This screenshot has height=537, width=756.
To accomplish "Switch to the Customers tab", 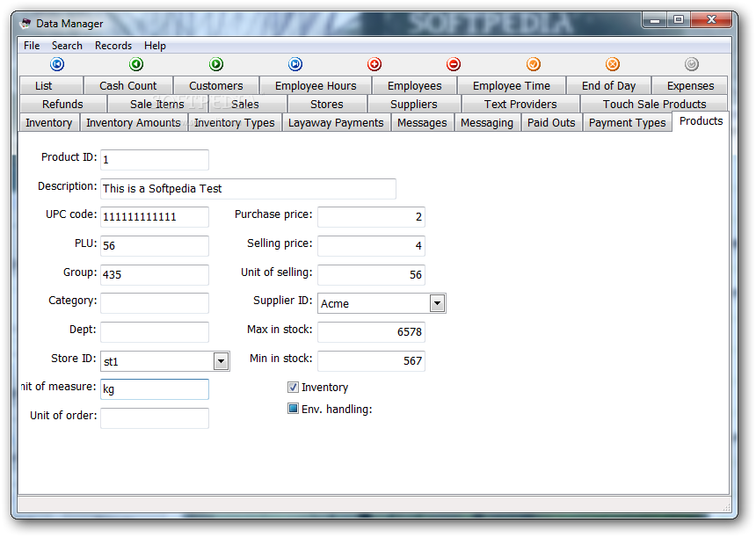I will [216, 85].
